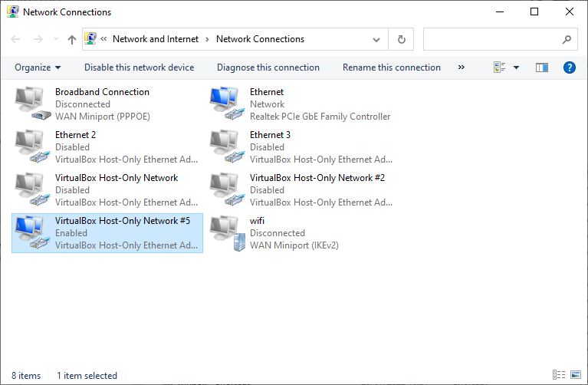Click Diagnose this connection
This screenshot has height=385, width=588.
click(x=268, y=67)
